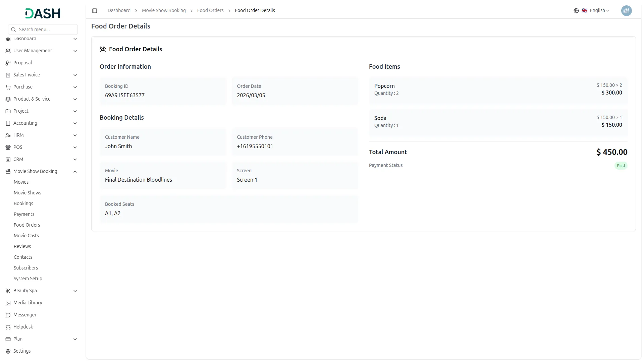Select the DASH logo
Viewport: 644px width, 362px height.
pos(42,13)
